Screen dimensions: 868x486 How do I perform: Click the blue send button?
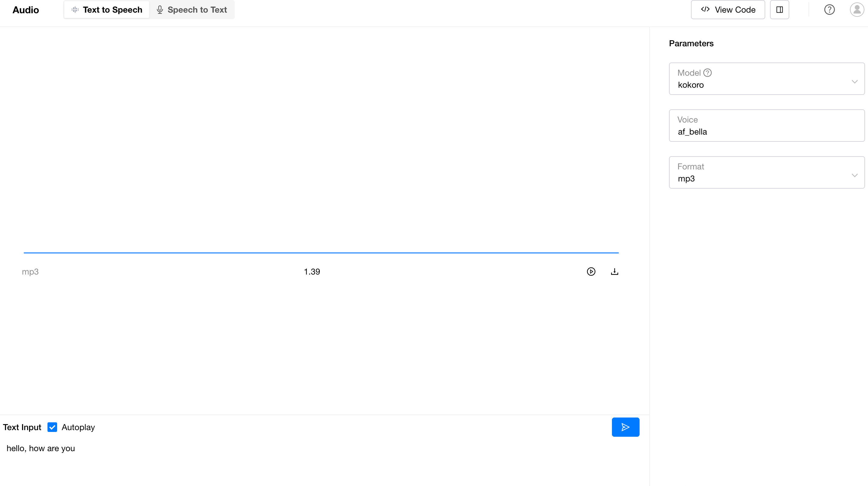625,427
